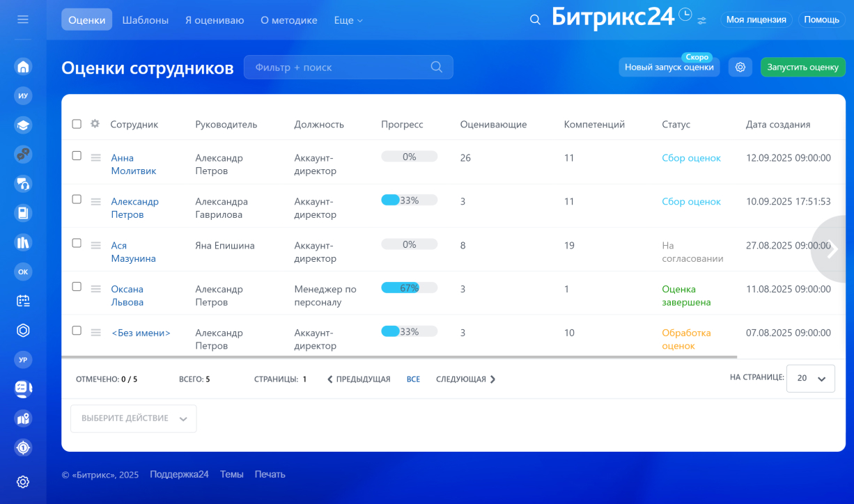Open Александр Петров employee link
This screenshot has width=854, height=504.
pyautogui.click(x=134, y=208)
